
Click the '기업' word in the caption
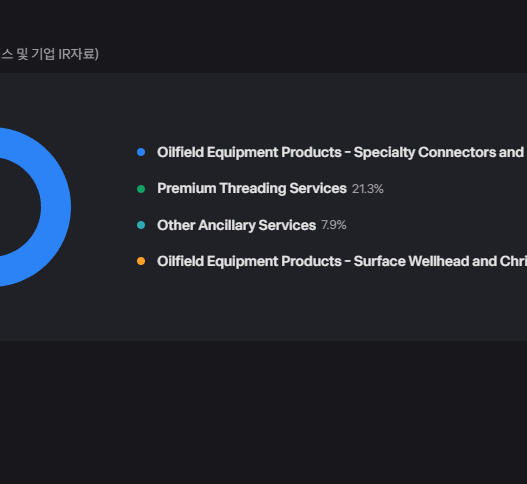[43, 54]
